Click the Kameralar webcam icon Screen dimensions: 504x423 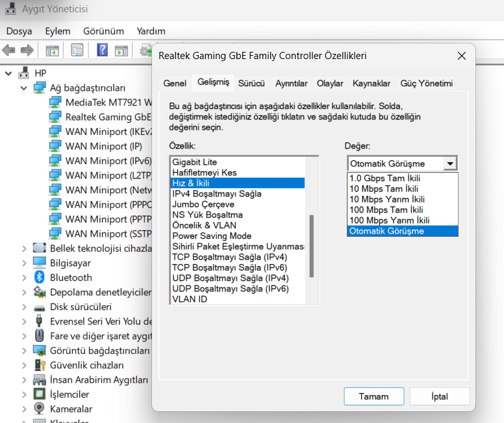[x=39, y=409]
